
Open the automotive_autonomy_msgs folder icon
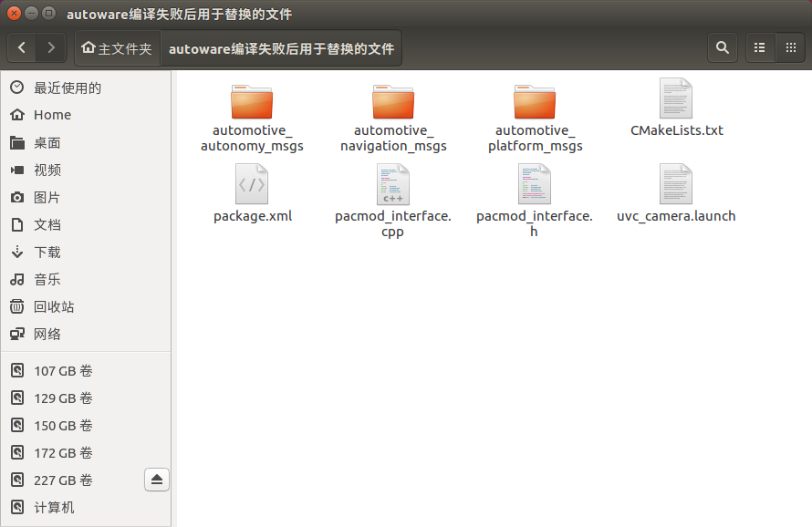tap(252, 102)
